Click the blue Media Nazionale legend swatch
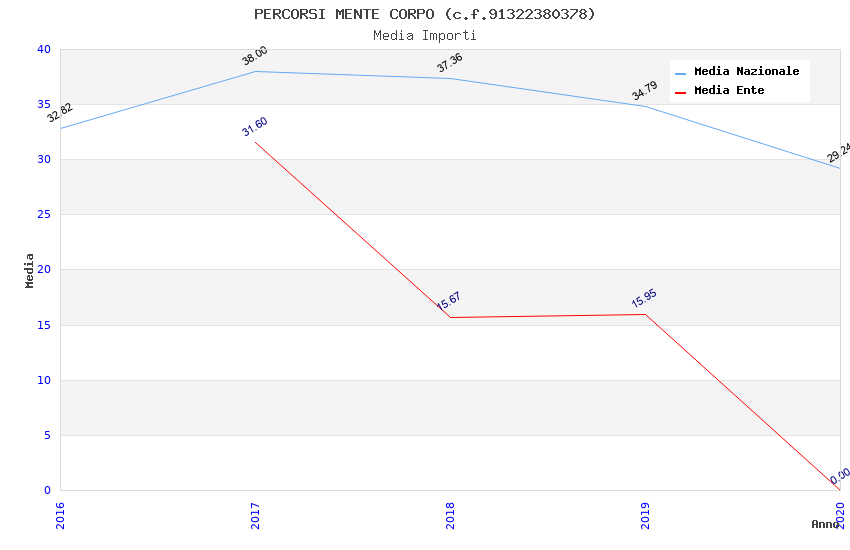 click(x=681, y=73)
